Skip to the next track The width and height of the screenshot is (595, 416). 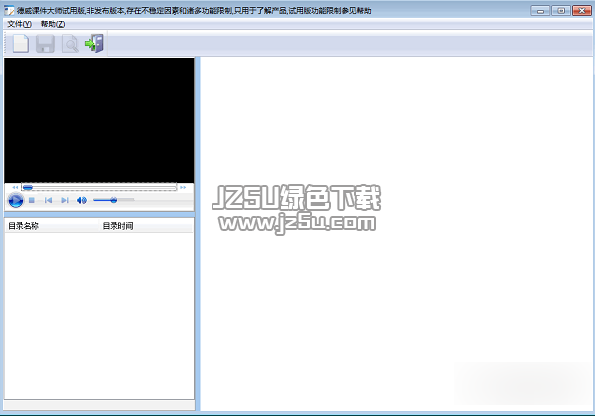click(x=65, y=200)
